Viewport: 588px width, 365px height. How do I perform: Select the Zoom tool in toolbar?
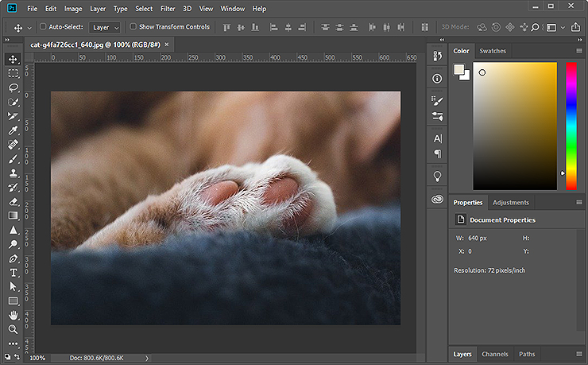(14, 329)
